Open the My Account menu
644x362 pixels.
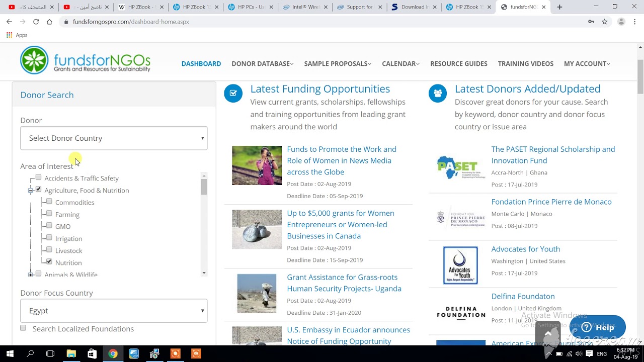click(x=587, y=64)
